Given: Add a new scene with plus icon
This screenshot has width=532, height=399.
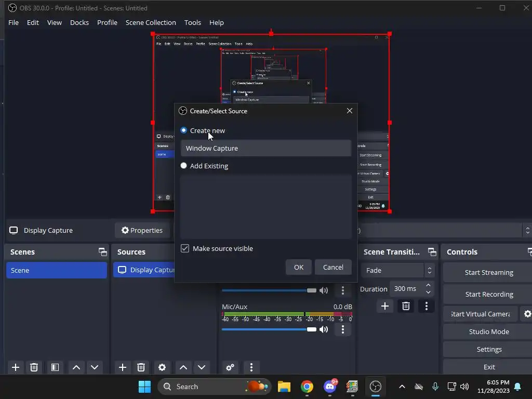Looking at the screenshot, I should (15, 367).
